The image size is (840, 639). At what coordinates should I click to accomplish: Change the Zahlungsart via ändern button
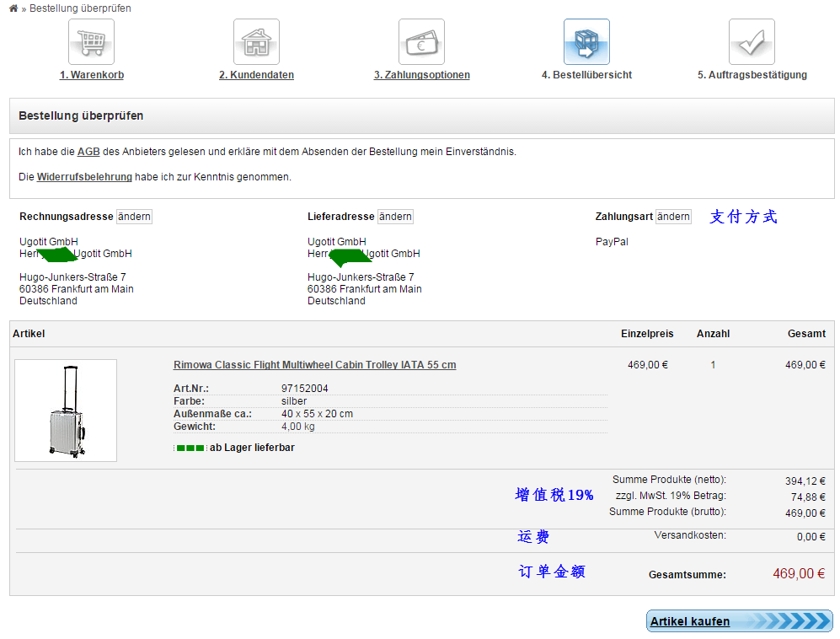673,217
